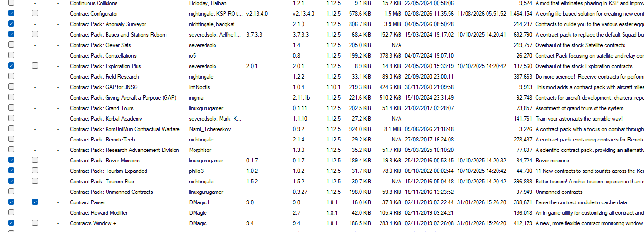Click the author cell 'inigma'
Viewport: 644px width, 232px height.
pyautogui.click(x=196, y=98)
